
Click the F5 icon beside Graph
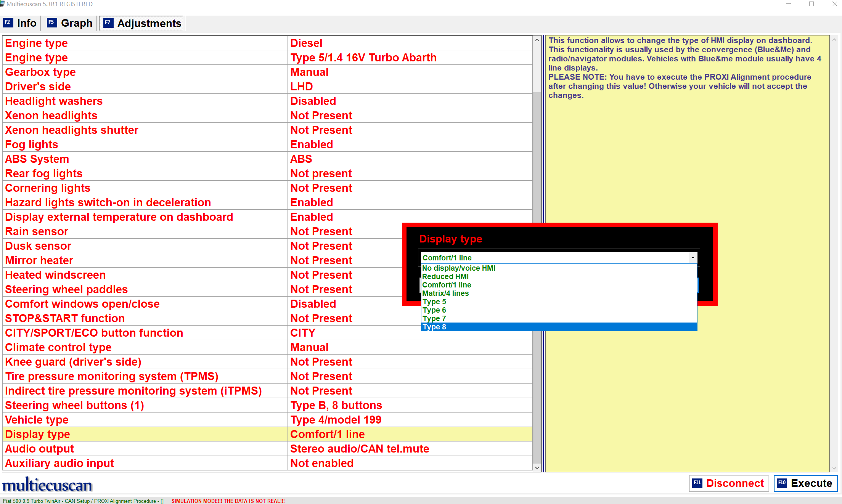tap(52, 22)
